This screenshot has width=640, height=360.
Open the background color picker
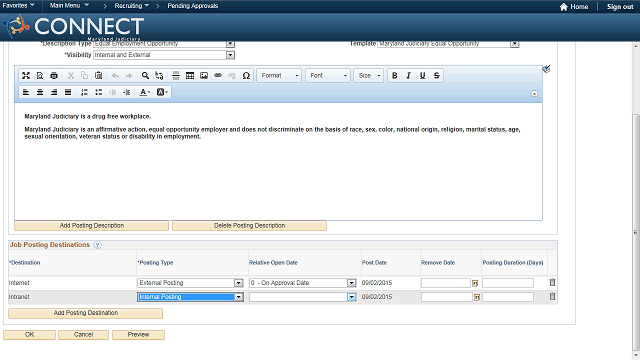point(162,92)
